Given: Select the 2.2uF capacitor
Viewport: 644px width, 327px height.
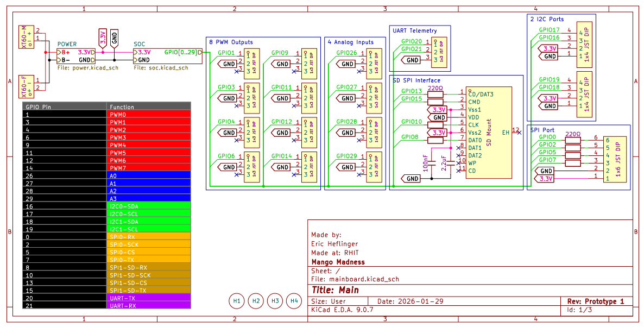Looking at the screenshot, I should click(451, 163).
